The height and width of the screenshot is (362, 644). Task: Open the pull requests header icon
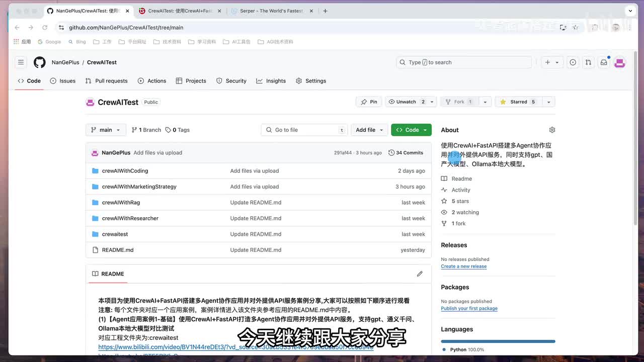588,62
